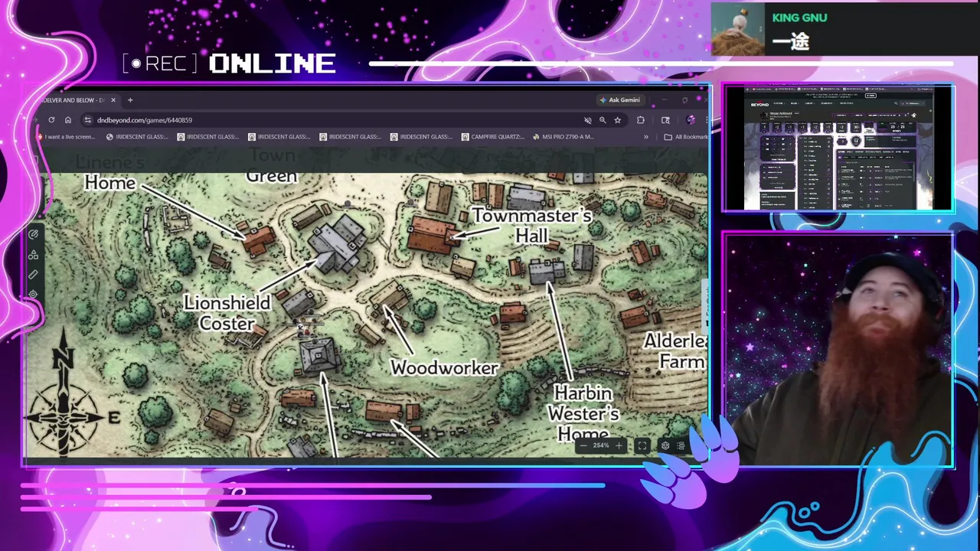Select the ping target tool in sidebar
The image size is (980, 551).
[x=33, y=294]
